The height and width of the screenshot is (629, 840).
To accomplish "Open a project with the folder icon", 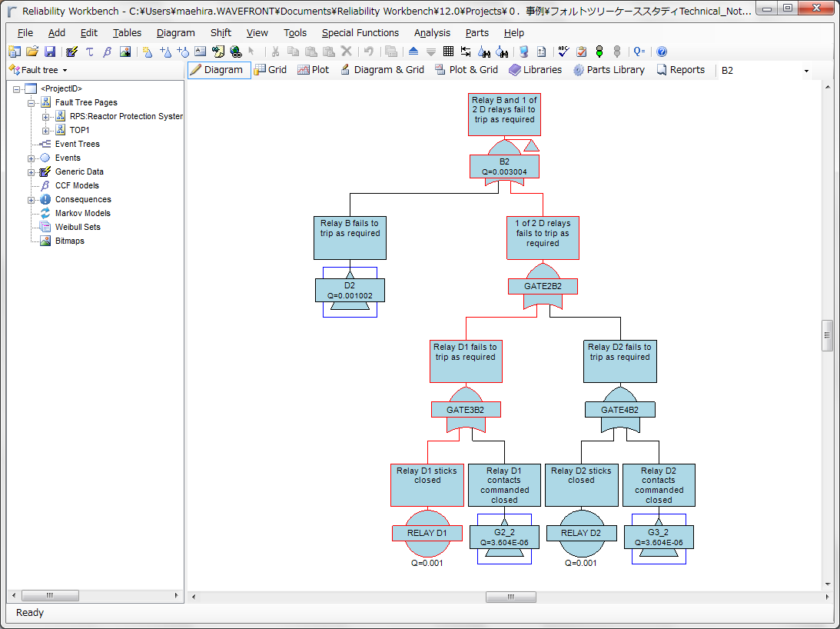I will coord(32,52).
